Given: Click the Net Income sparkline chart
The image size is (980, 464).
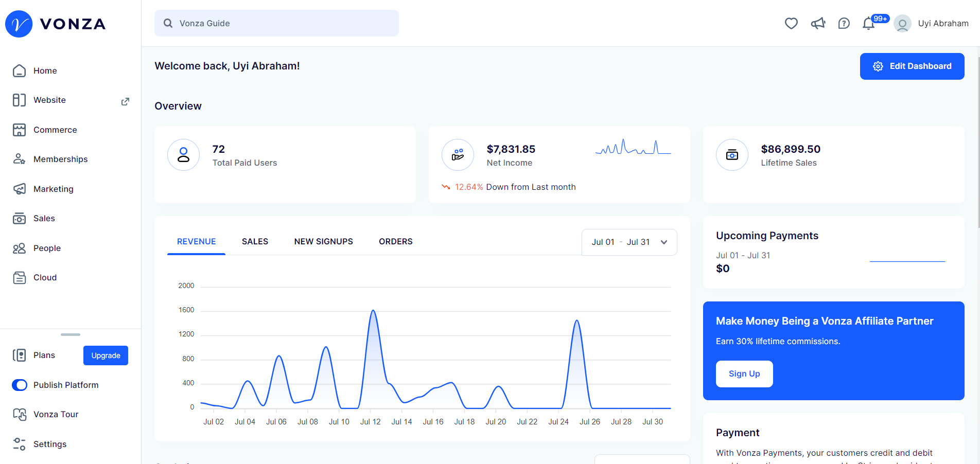Looking at the screenshot, I should pos(633,147).
